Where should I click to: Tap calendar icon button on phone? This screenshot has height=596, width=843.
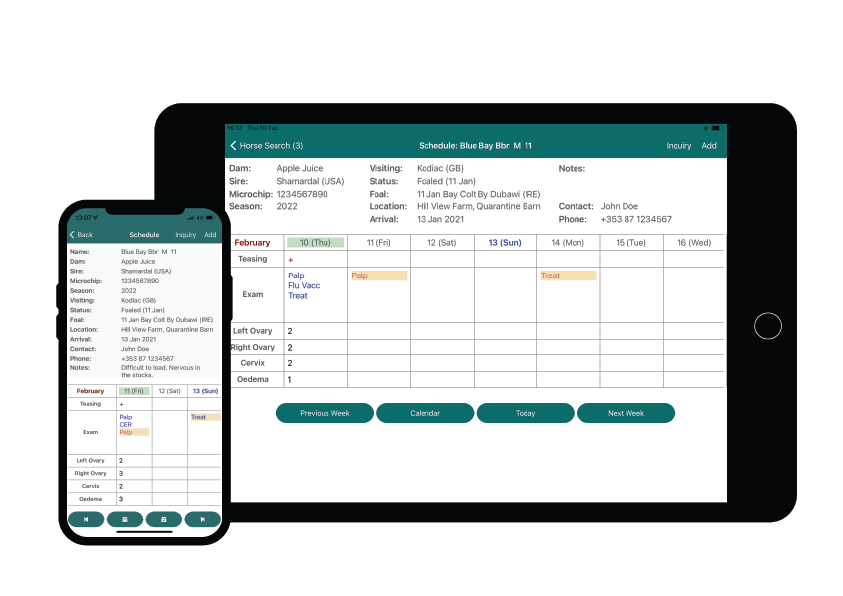pos(125,519)
